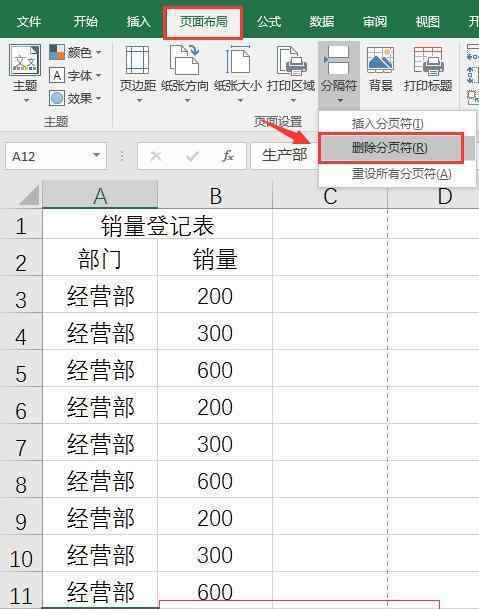Open the Name Box dropdown arrow
The image size is (479, 609).
pyautogui.click(x=96, y=156)
